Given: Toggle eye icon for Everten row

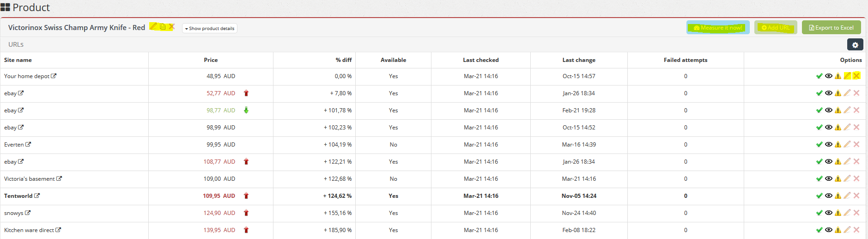Looking at the screenshot, I should tap(829, 144).
